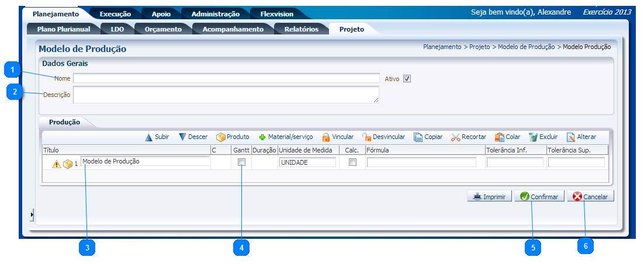644x264 pixels.
Task: Switch to the Orçamento sub-tab
Action: pos(163,29)
